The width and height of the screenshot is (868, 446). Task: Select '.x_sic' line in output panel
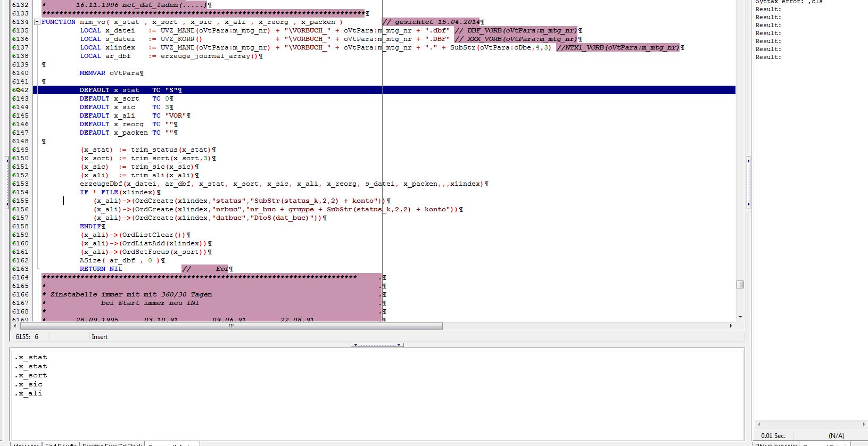click(x=29, y=384)
